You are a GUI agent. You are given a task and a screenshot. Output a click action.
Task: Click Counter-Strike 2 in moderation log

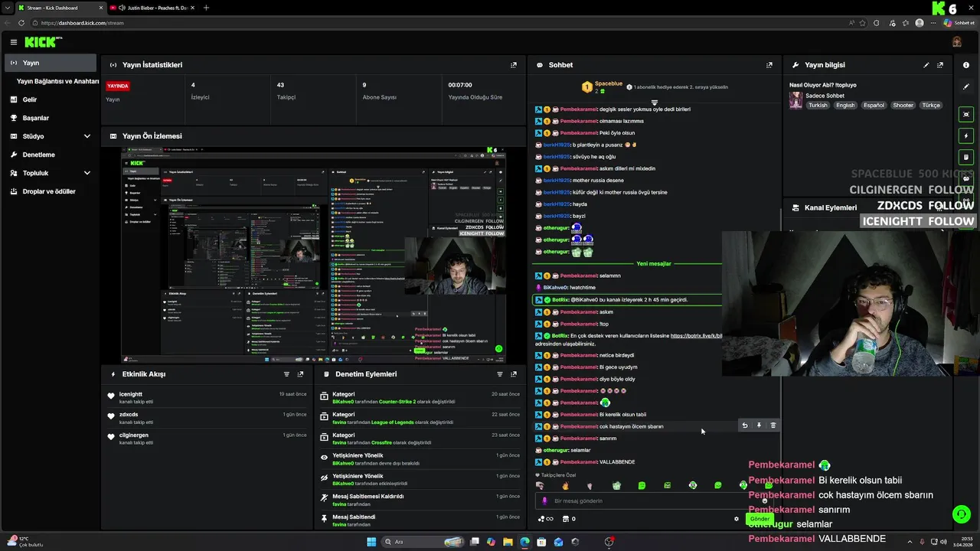(x=397, y=402)
